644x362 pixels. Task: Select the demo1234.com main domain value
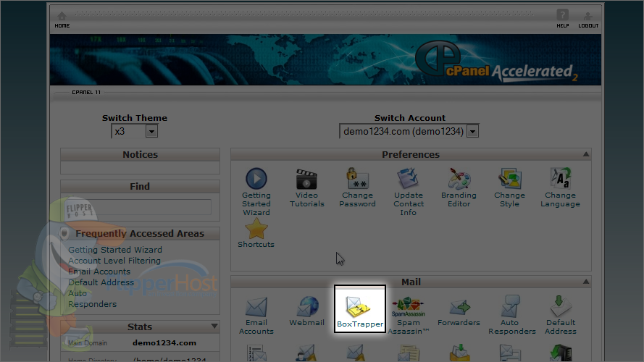(164, 342)
